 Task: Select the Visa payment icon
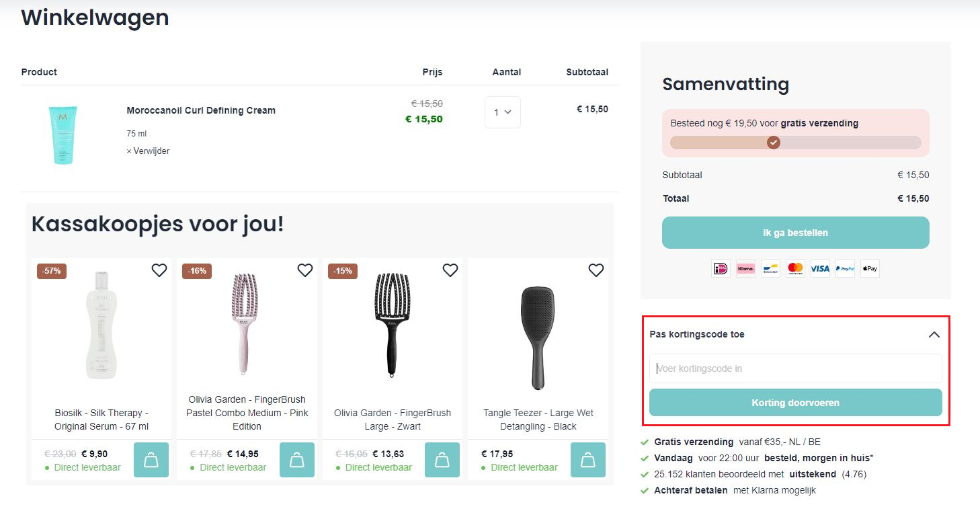(819, 268)
